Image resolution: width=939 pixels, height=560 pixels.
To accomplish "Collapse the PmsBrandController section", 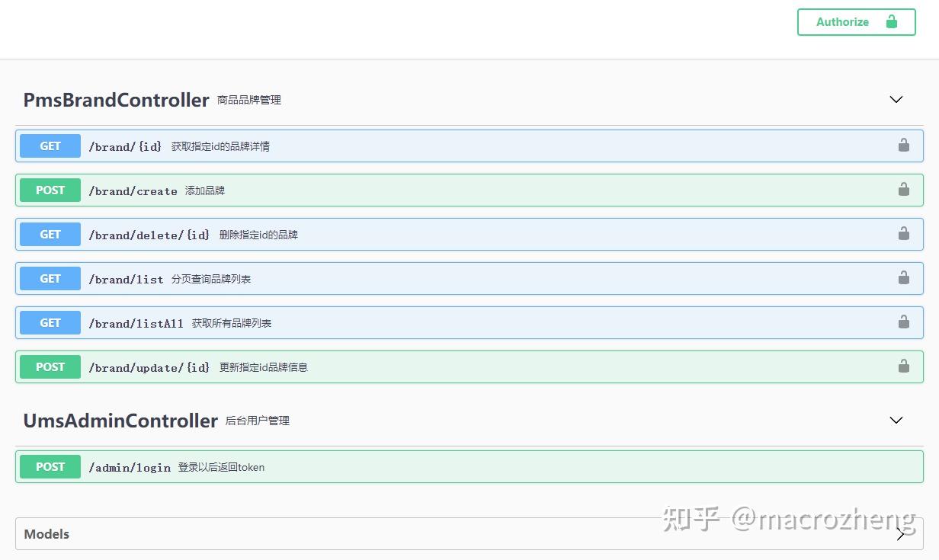I will (x=896, y=100).
